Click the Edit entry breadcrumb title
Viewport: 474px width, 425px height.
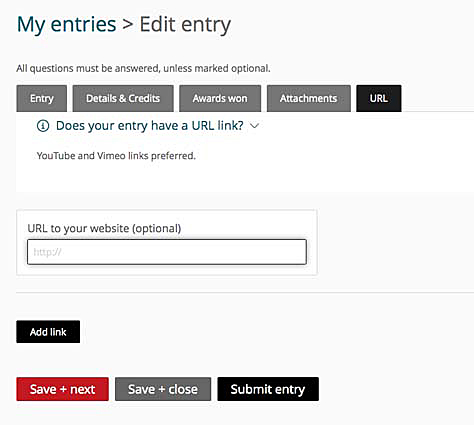pyautogui.click(x=185, y=25)
